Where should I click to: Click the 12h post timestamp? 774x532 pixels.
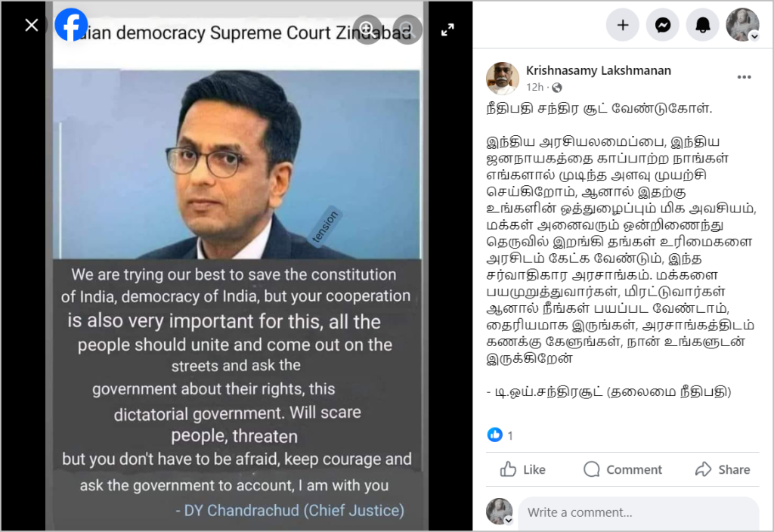534,88
